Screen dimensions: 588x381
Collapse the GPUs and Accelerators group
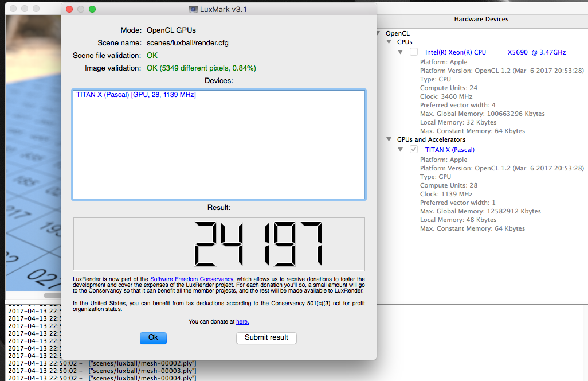pos(389,139)
